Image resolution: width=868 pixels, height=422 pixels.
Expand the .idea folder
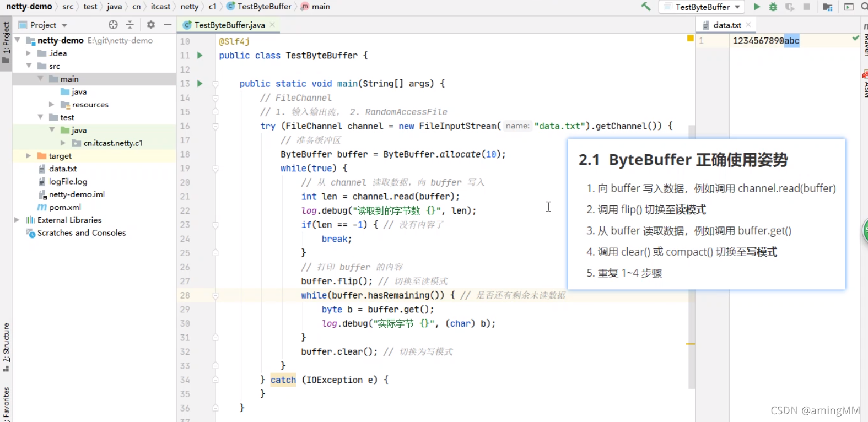(29, 53)
